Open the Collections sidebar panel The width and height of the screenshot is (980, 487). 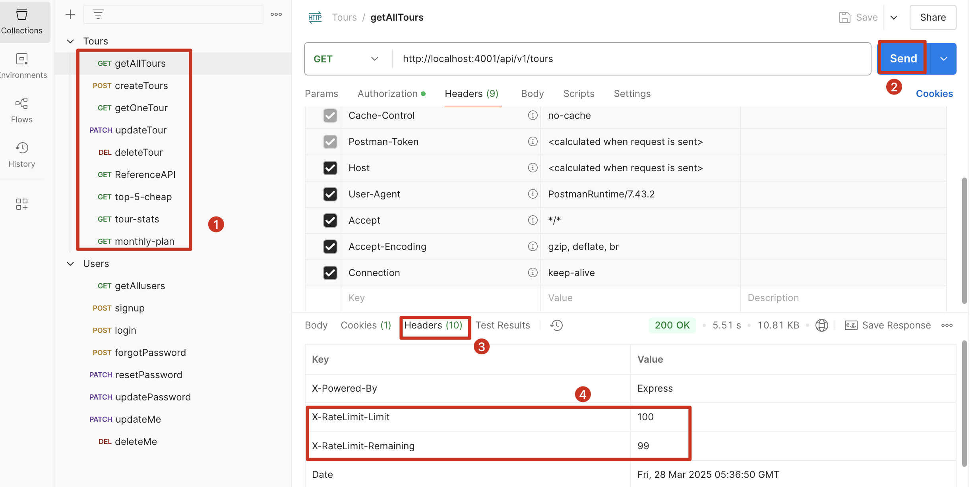tap(21, 21)
